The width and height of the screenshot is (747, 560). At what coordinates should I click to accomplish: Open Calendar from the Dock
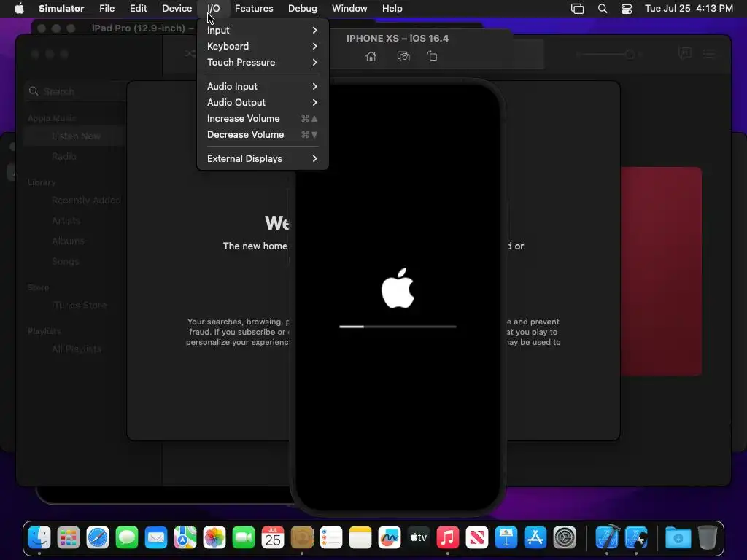click(x=273, y=537)
